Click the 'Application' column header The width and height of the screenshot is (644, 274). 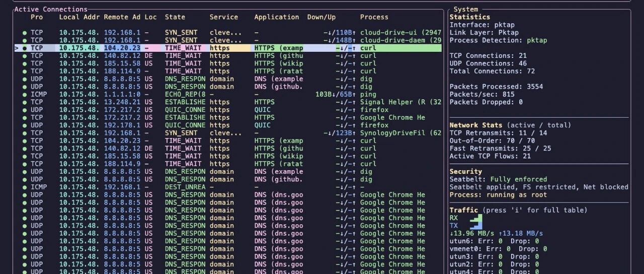pos(277,17)
